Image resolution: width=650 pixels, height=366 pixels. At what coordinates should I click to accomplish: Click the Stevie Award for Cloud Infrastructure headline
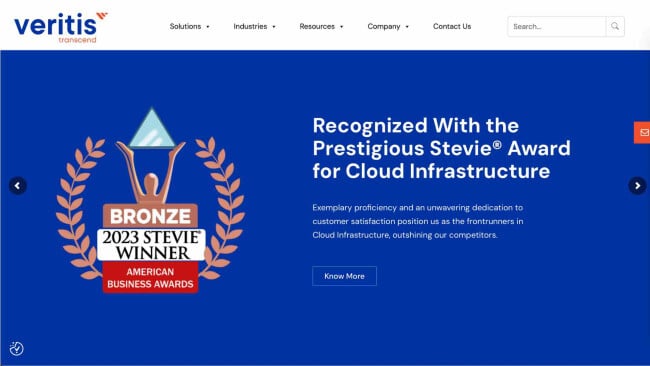click(441, 148)
